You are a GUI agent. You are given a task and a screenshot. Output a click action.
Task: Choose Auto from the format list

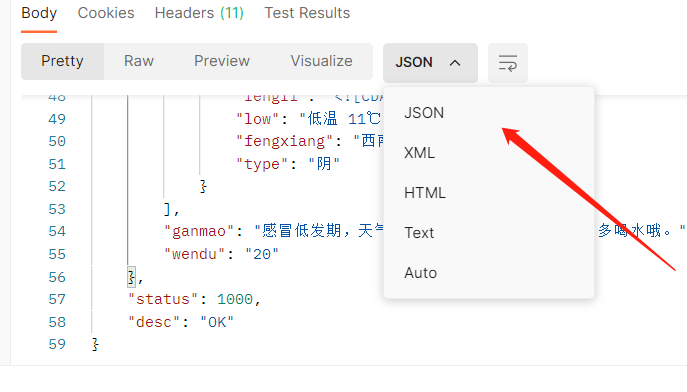420,273
